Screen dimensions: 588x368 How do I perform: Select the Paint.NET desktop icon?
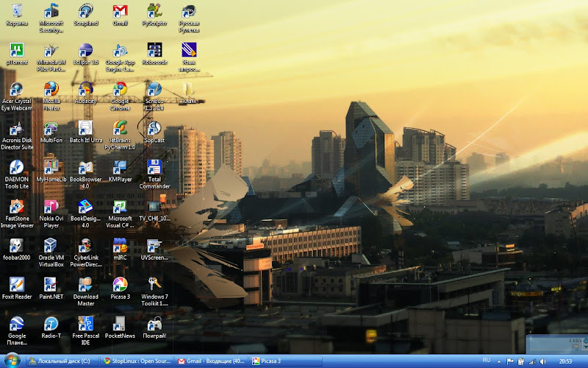tap(51, 285)
